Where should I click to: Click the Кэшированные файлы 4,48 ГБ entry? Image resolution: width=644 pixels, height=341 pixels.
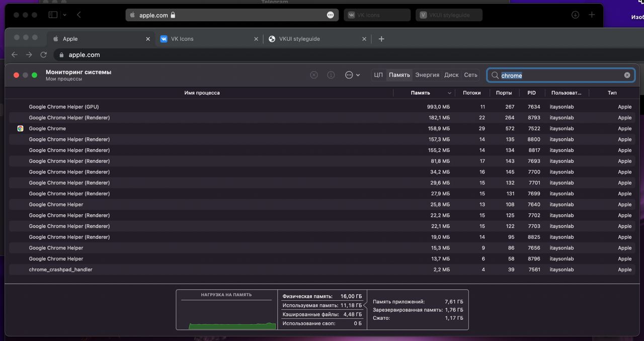tap(322, 314)
